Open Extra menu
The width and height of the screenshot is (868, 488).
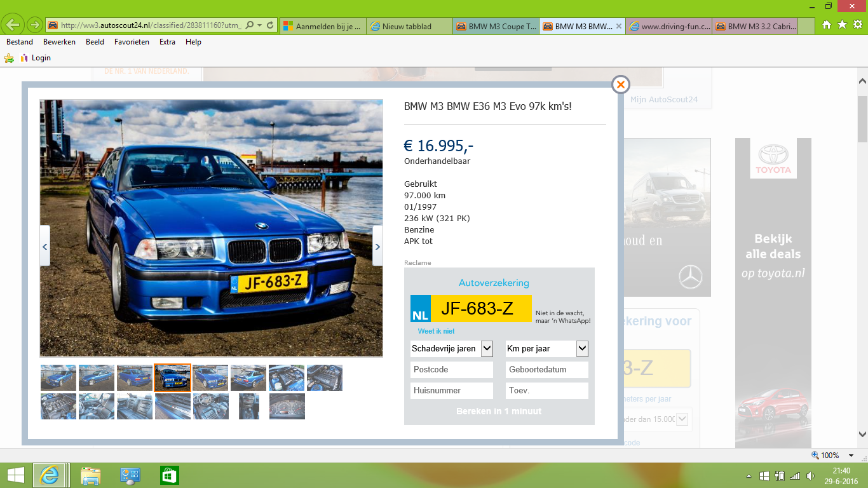pos(167,42)
